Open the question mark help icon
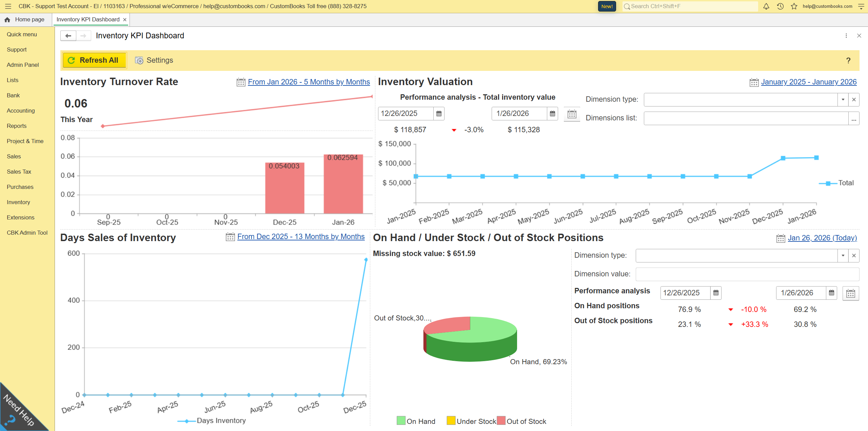The image size is (868, 431). point(848,60)
